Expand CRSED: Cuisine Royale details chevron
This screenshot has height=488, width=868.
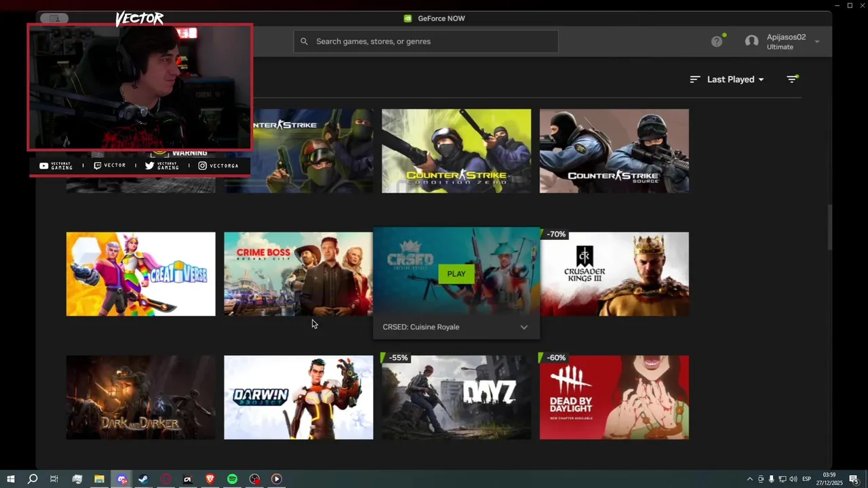coord(524,327)
